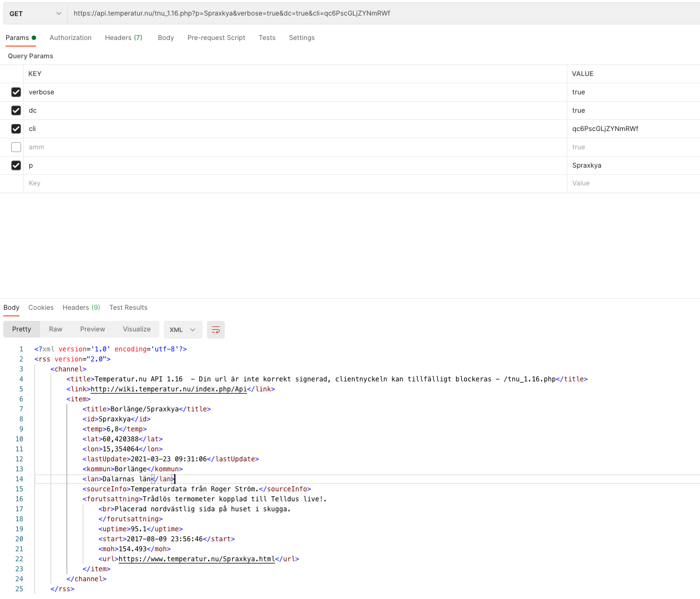
Task: Open the XML format dropdown
Action: coord(182,330)
